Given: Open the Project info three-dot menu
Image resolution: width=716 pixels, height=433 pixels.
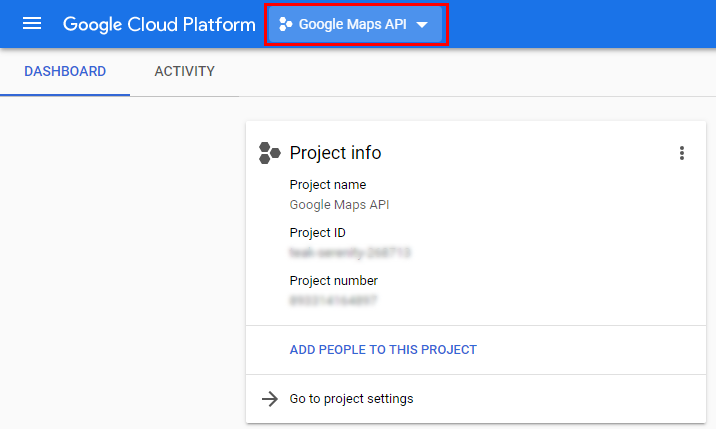Looking at the screenshot, I should point(682,153).
